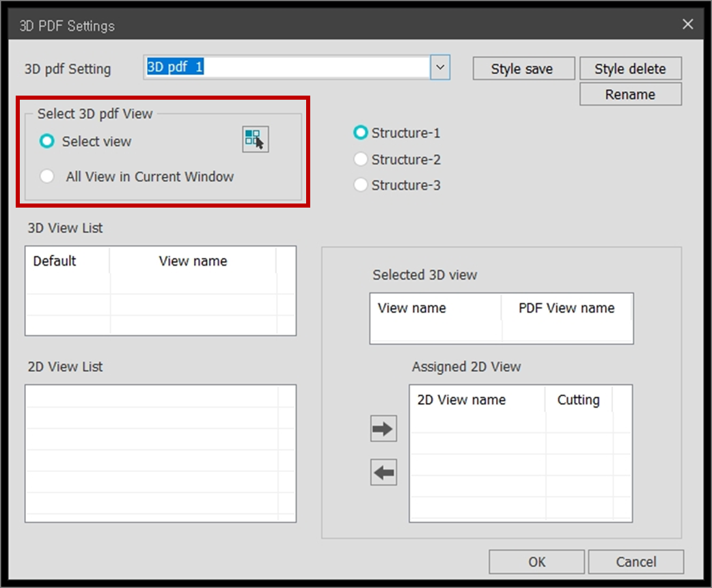Select the Structure-2 radio button
712x588 pixels.
pyautogui.click(x=361, y=159)
